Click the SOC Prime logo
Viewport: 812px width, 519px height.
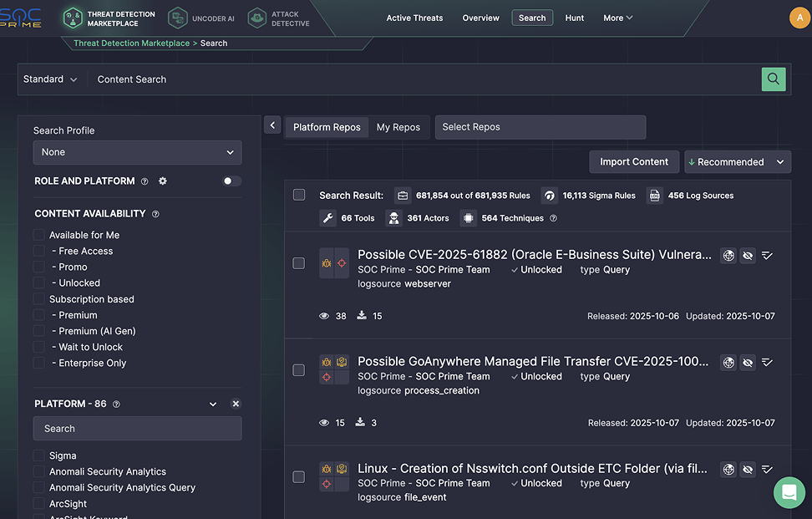click(22, 18)
